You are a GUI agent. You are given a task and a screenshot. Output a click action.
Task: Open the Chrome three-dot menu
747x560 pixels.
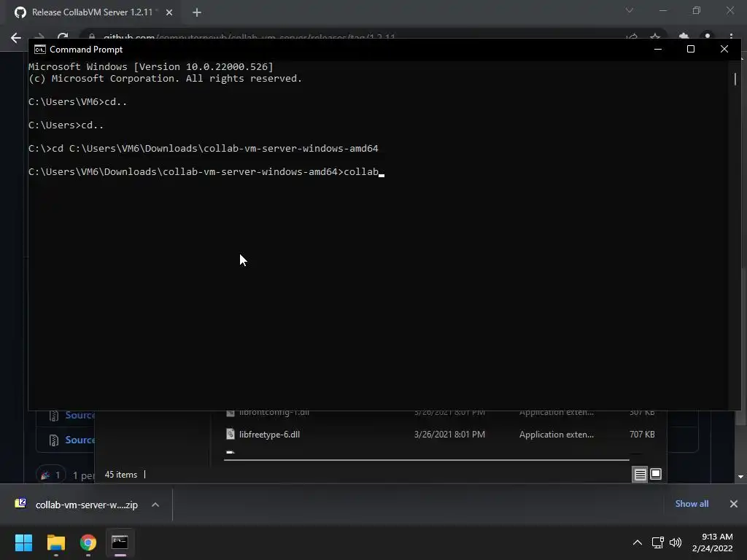(x=731, y=36)
